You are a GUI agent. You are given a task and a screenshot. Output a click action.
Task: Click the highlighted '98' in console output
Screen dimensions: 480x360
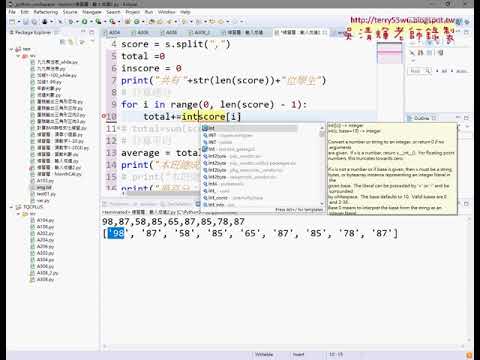pyautogui.click(x=116, y=233)
